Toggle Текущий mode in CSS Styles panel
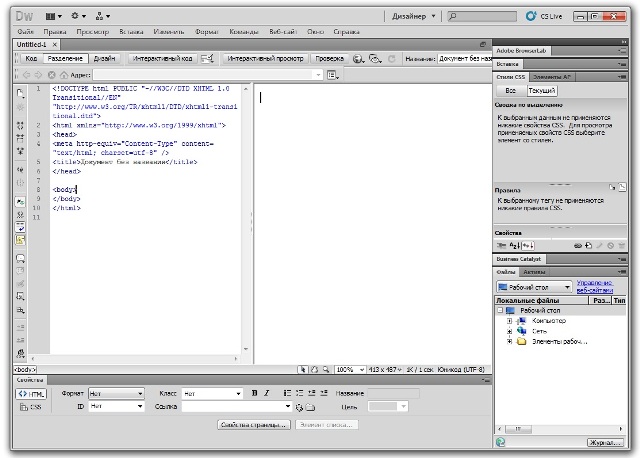 [x=542, y=91]
